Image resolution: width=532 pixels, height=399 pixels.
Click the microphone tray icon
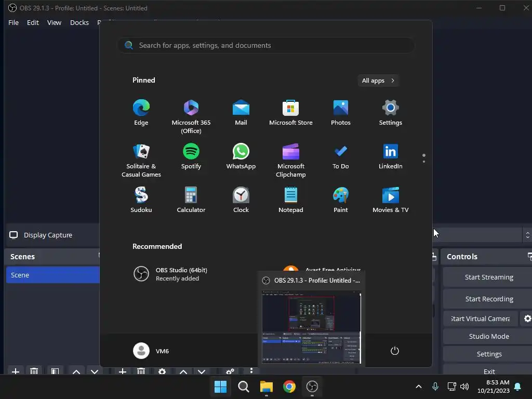[x=435, y=387]
